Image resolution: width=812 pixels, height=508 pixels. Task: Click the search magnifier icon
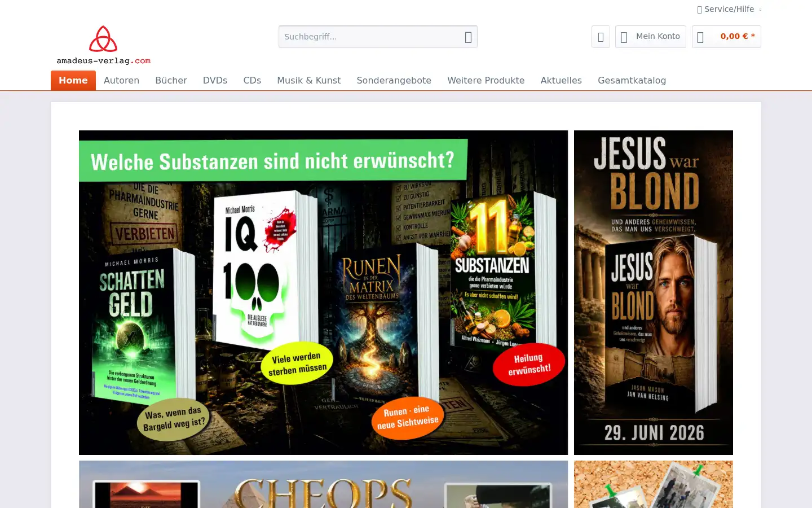[x=468, y=37]
